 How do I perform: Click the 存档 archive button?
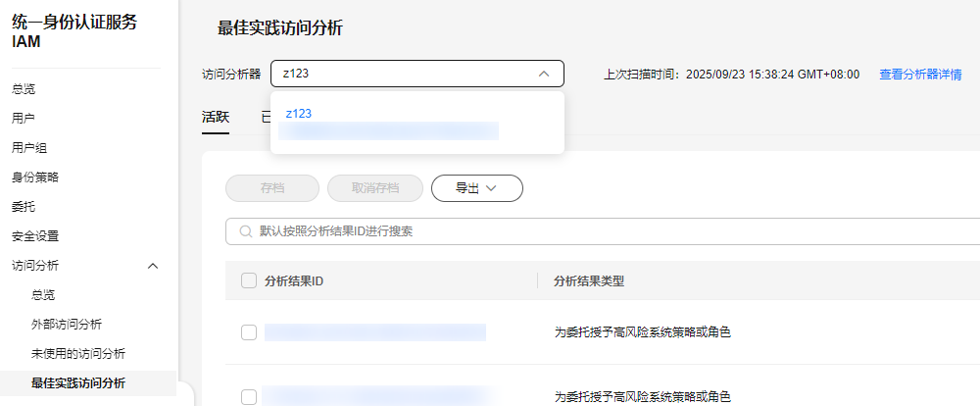coord(272,188)
